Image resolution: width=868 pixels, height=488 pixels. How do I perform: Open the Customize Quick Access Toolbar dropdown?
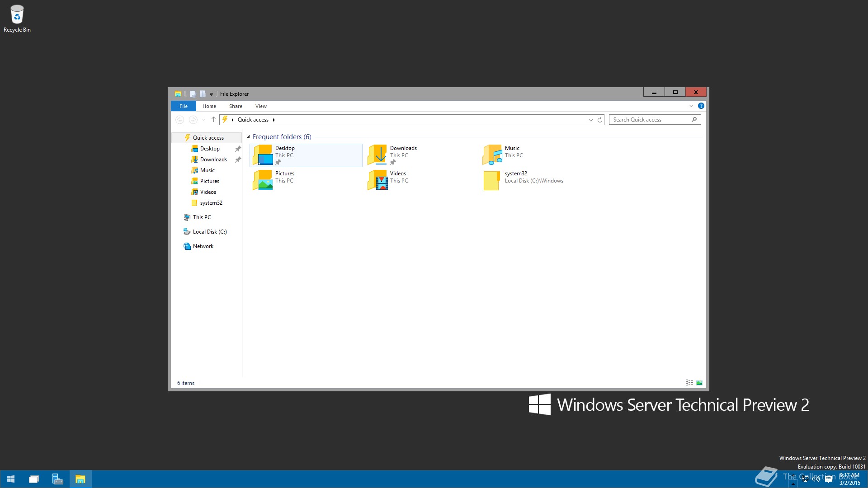(x=211, y=94)
